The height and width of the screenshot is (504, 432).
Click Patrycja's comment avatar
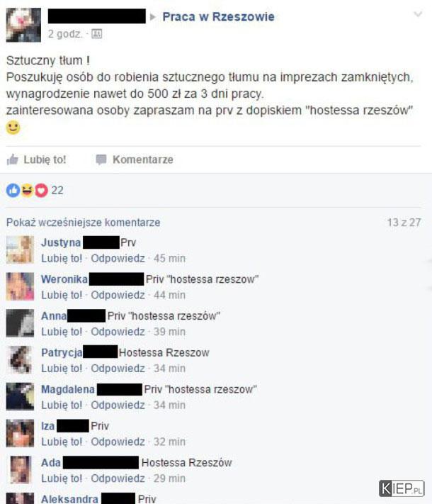click(x=21, y=359)
